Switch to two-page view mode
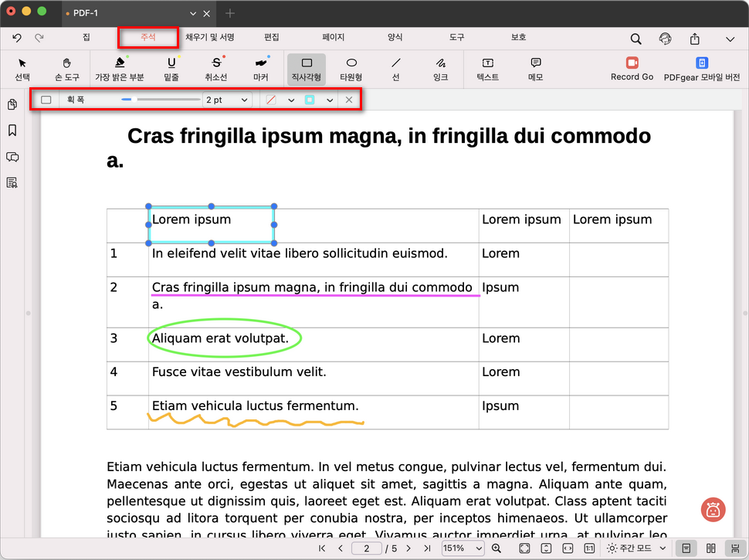 [709, 548]
